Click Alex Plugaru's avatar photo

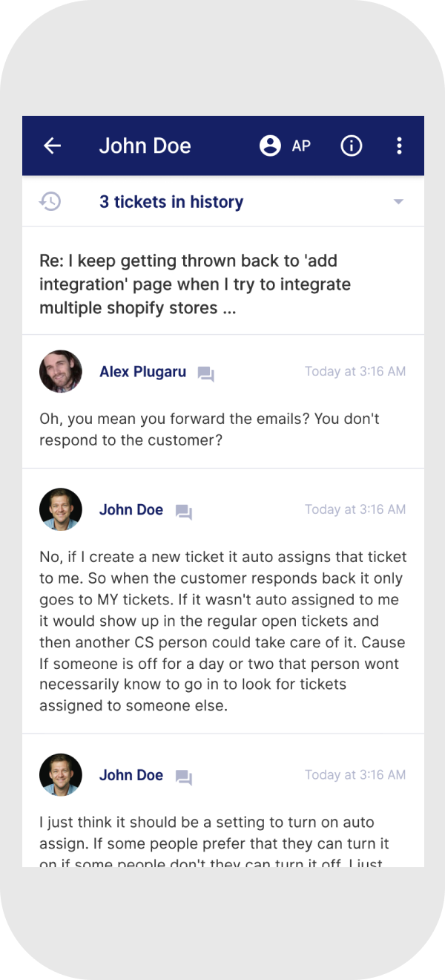point(61,371)
